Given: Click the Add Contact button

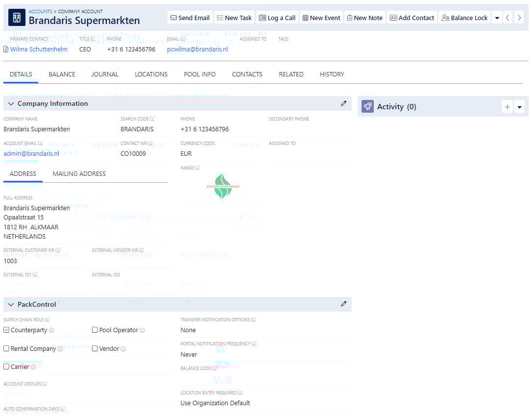Looking at the screenshot, I should pos(411,18).
